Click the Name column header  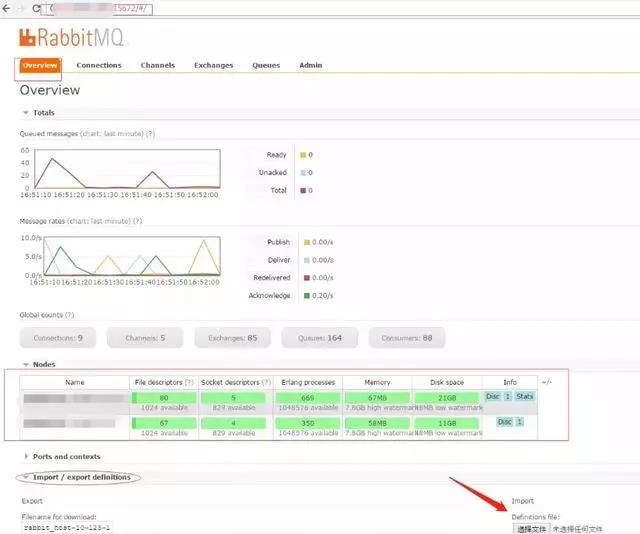[75, 383]
